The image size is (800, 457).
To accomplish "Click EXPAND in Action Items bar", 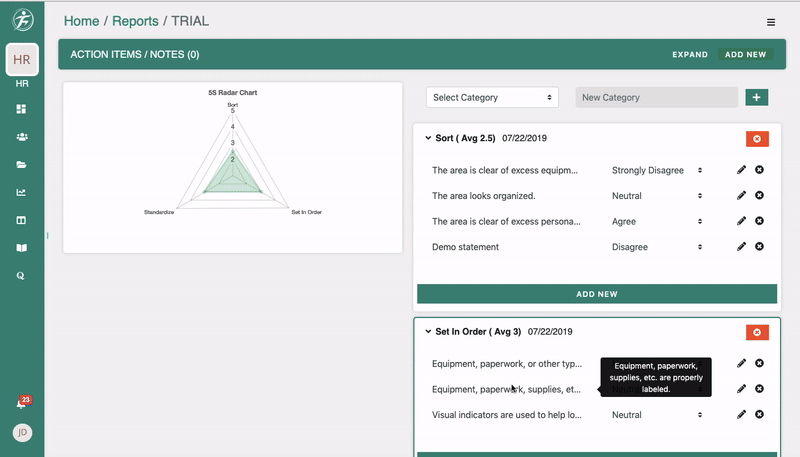I will pos(689,55).
